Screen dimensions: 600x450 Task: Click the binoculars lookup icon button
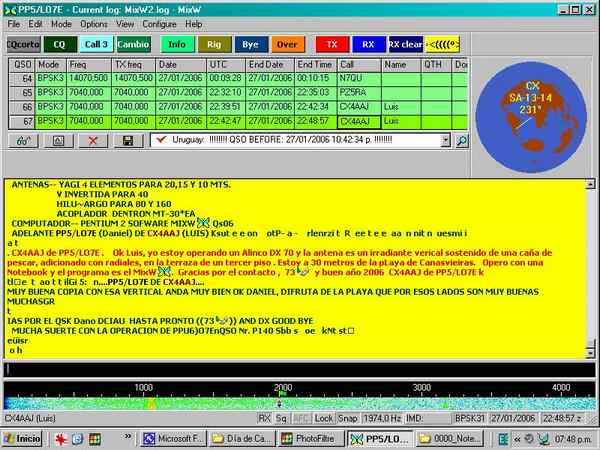tap(23, 141)
